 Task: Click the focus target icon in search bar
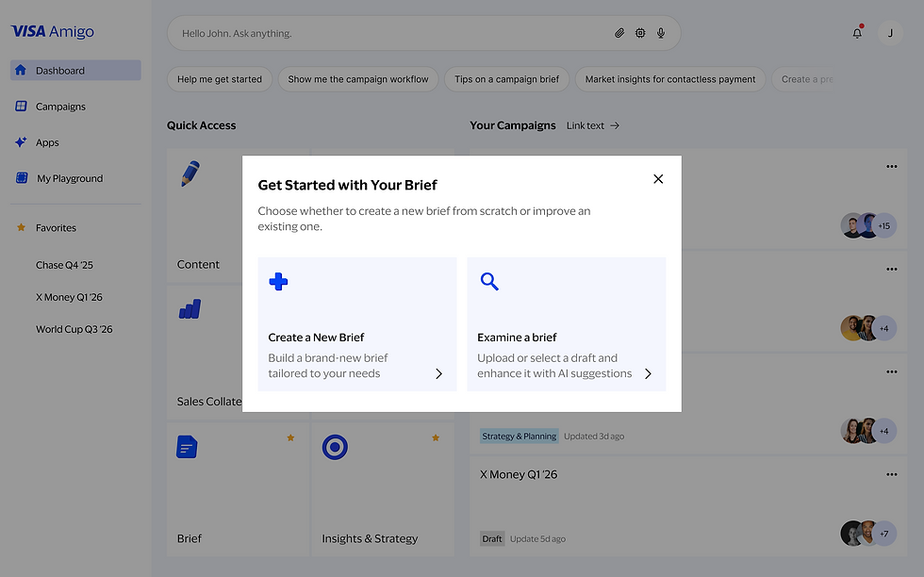pos(640,33)
